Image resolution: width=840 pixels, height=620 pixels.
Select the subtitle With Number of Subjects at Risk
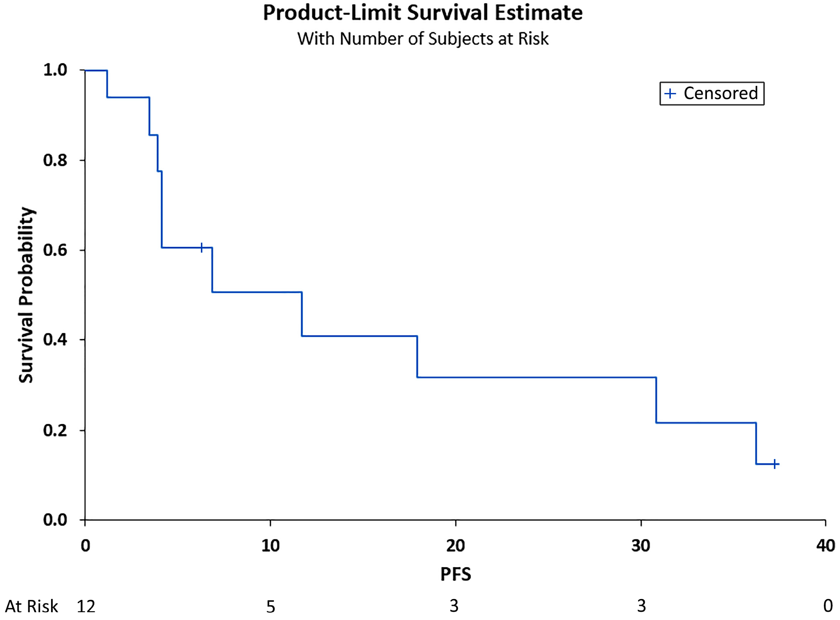(423, 39)
